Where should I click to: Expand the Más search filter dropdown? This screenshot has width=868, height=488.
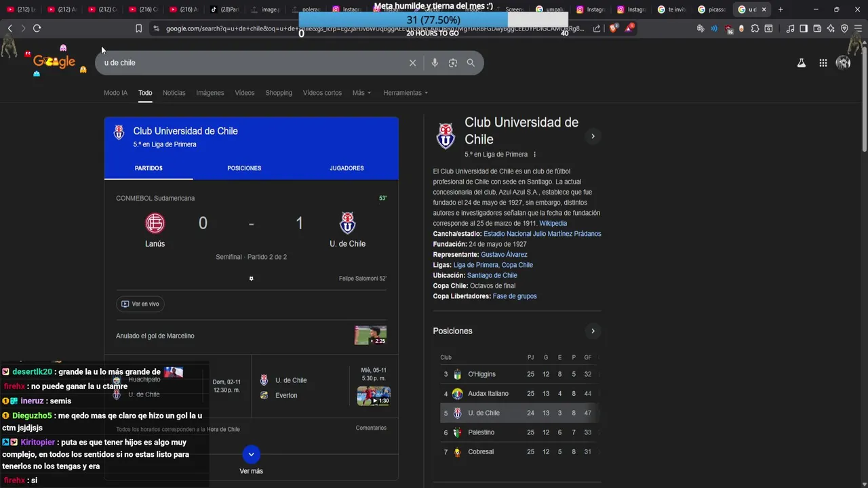[x=361, y=93]
